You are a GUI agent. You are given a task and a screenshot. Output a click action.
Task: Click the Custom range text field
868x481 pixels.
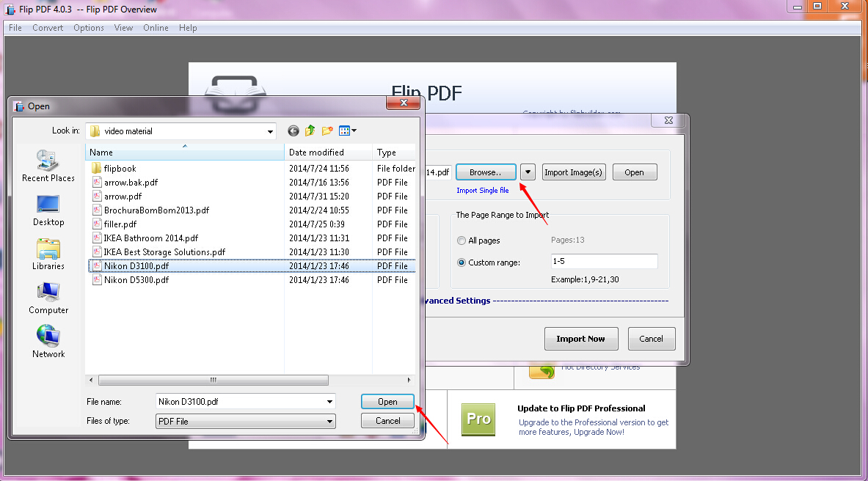click(604, 261)
